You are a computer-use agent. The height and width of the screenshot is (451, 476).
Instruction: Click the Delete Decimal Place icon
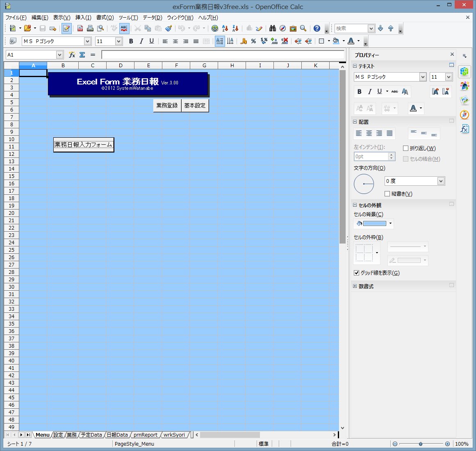[285, 41]
